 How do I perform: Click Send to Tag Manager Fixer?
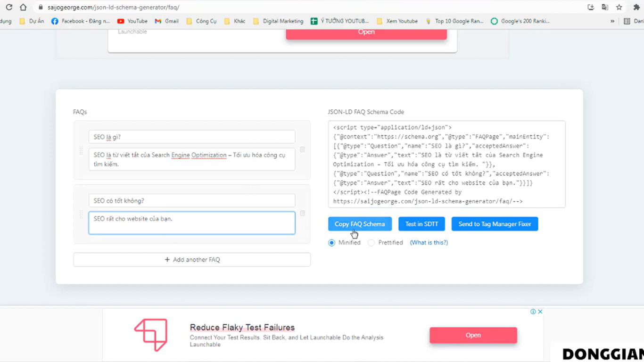[x=495, y=224]
